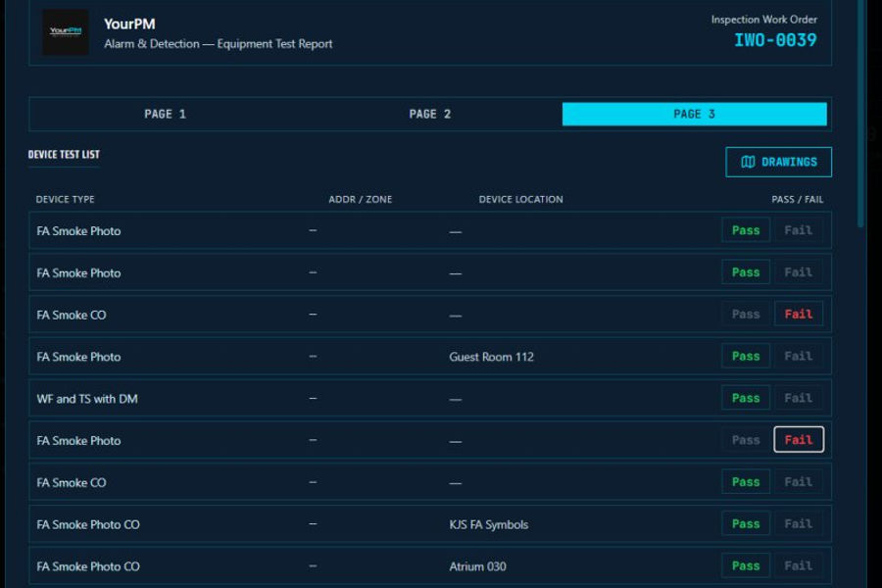The width and height of the screenshot is (882, 588).
Task: Toggle Fail on the Atrium 030 row
Action: tap(798, 566)
